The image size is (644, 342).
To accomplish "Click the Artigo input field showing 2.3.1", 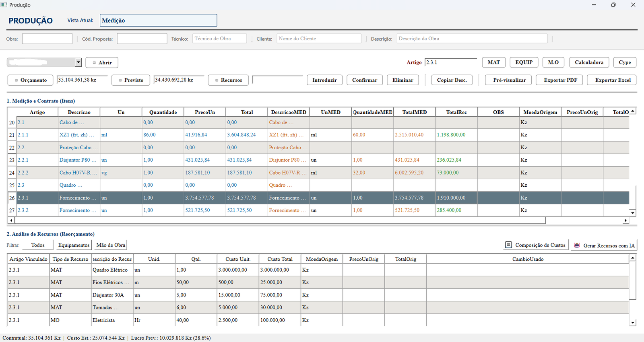I will pyautogui.click(x=451, y=62).
